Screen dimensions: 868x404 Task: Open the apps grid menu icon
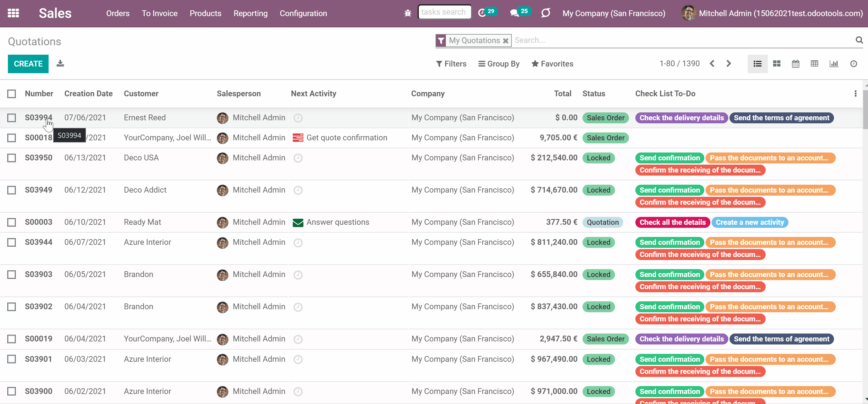click(x=13, y=13)
